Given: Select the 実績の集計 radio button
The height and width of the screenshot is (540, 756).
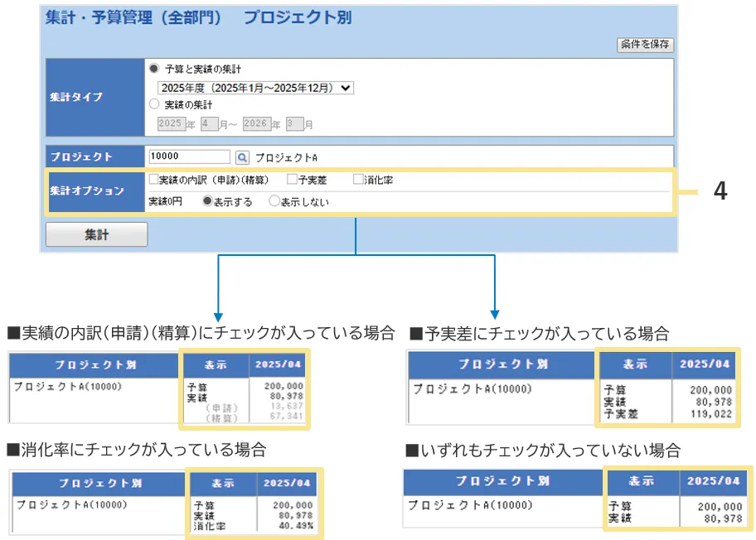Looking at the screenshot, I should tap(153, 104).
